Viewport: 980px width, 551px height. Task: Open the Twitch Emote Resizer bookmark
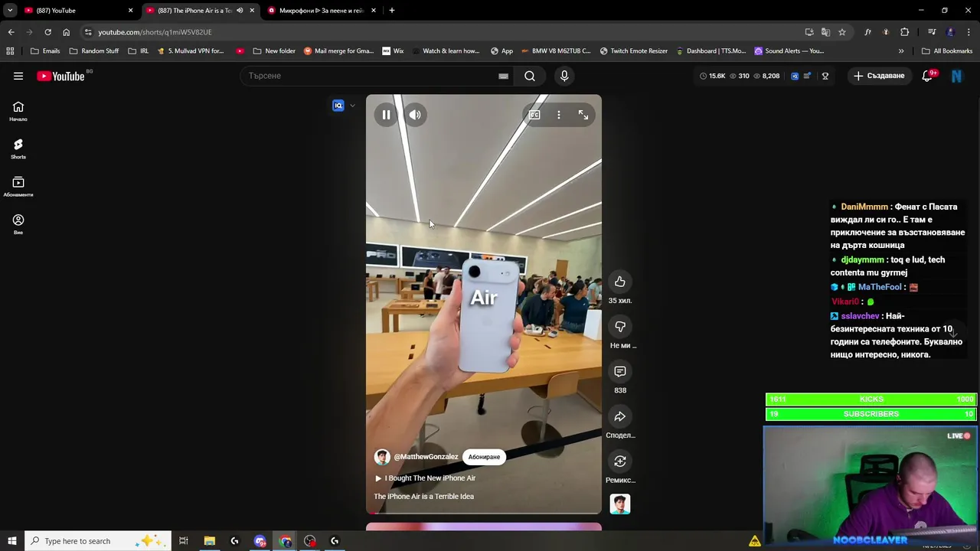634,51
